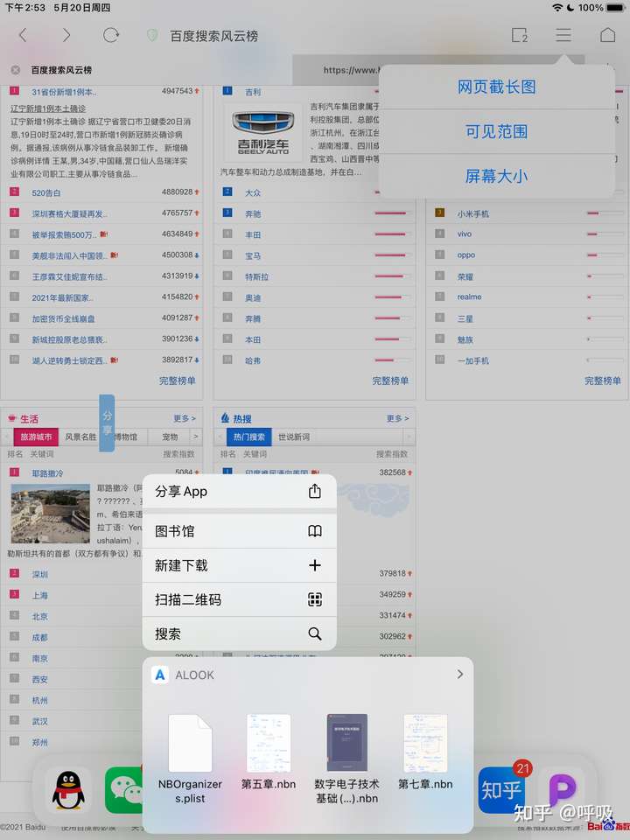Screen dimensions: 630x840
Task: Tap the Wi-Fi icon in status bar
Action: [x=557, y=8]
